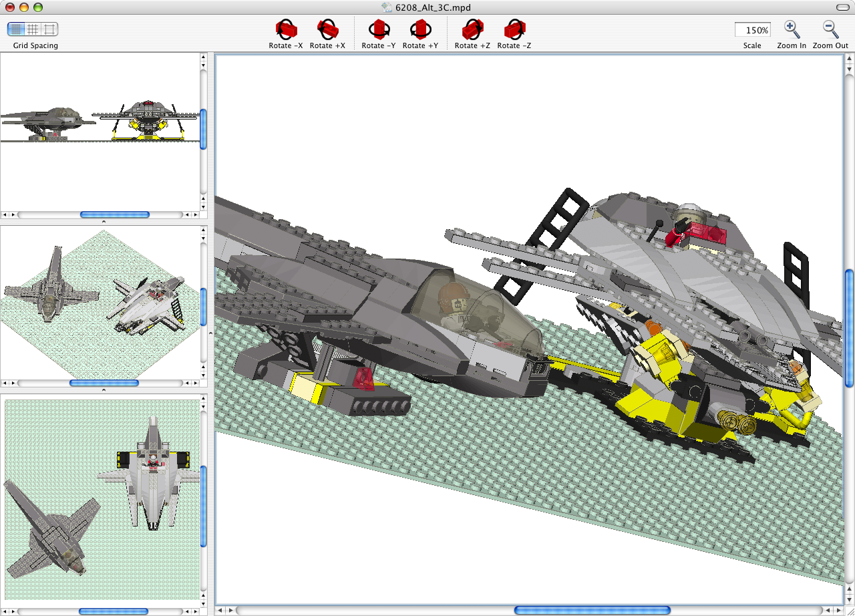Toggle toolbar with the title bar pill button
This screenshot has width=855, height=616.
(844, 7)
